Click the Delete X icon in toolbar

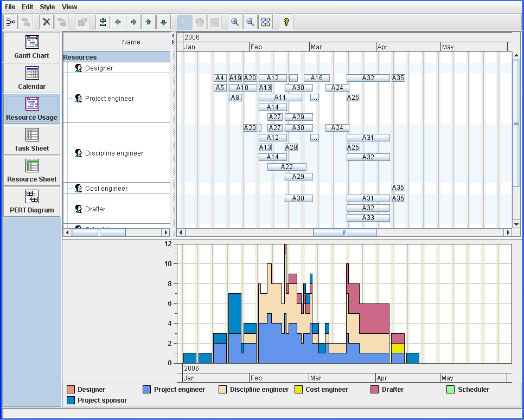(x=47, y=22)
